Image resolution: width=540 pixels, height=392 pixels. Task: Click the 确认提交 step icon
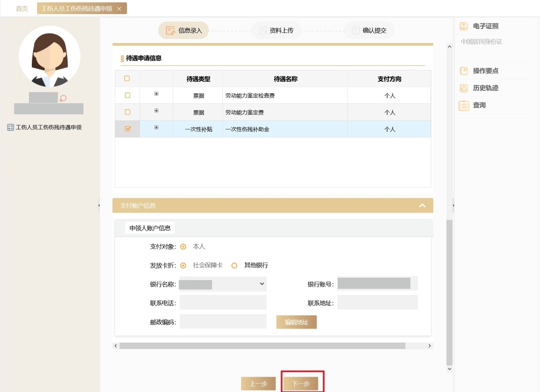(355, 30)
